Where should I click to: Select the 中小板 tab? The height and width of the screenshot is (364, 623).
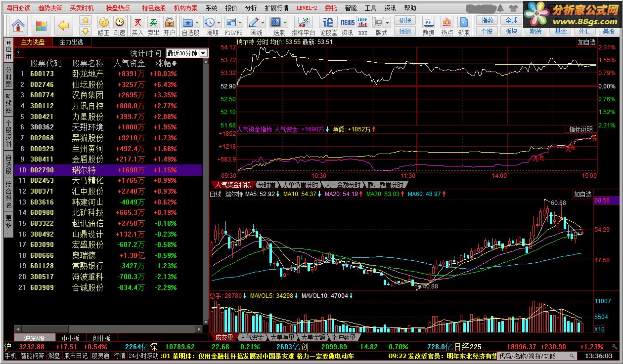pos(71,338)
